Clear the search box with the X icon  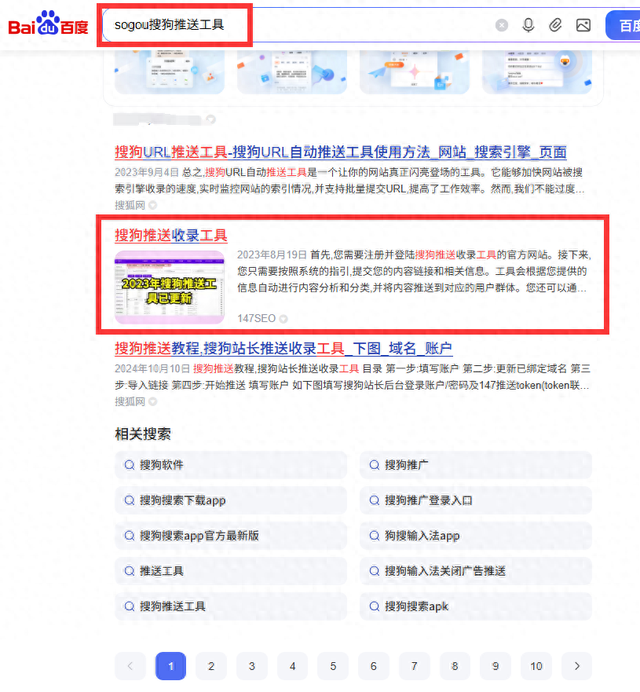(x=501, y=25)
